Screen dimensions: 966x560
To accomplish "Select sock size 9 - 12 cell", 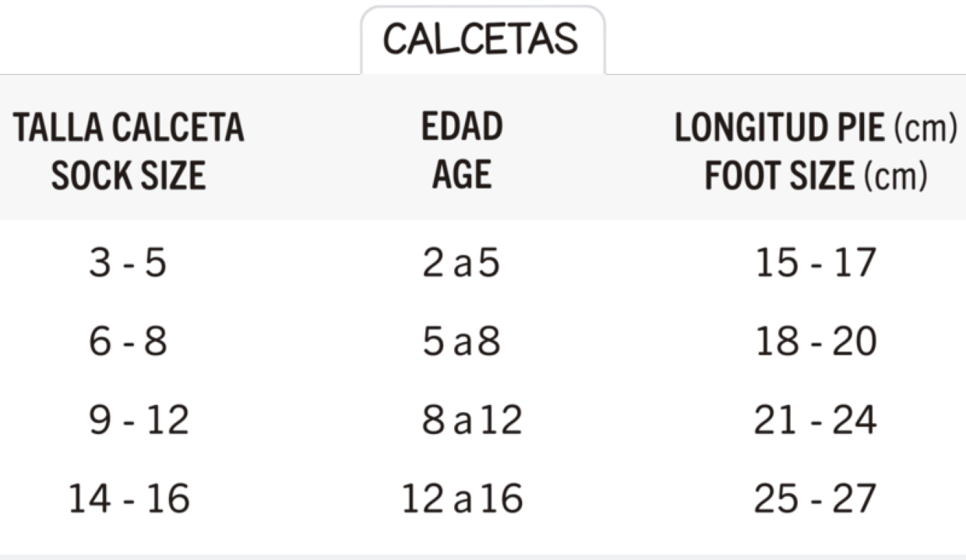I will coord(139,421).
